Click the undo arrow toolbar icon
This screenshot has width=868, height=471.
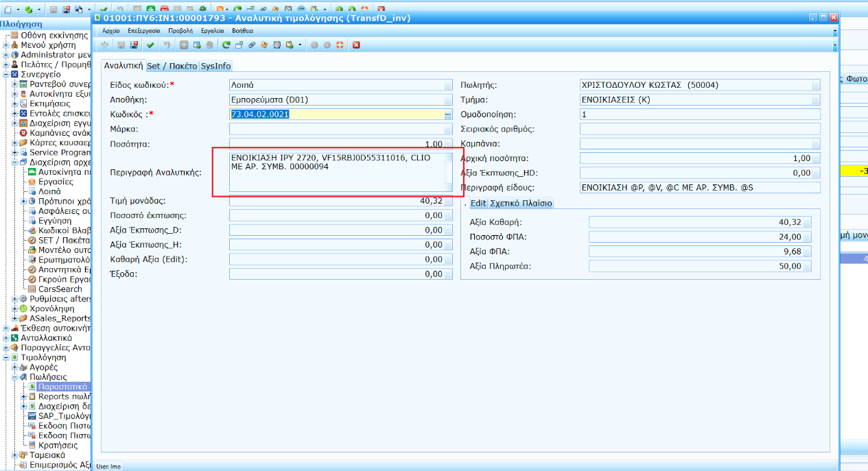165,45
